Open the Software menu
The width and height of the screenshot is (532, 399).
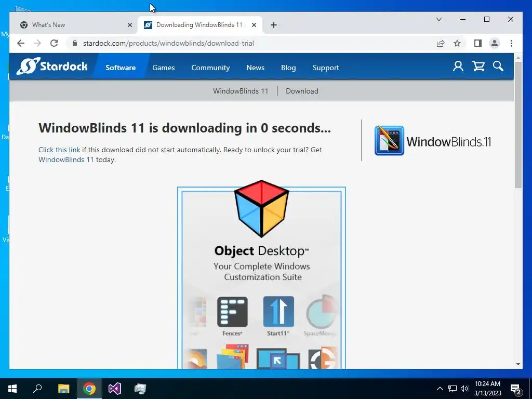(121, 68)
